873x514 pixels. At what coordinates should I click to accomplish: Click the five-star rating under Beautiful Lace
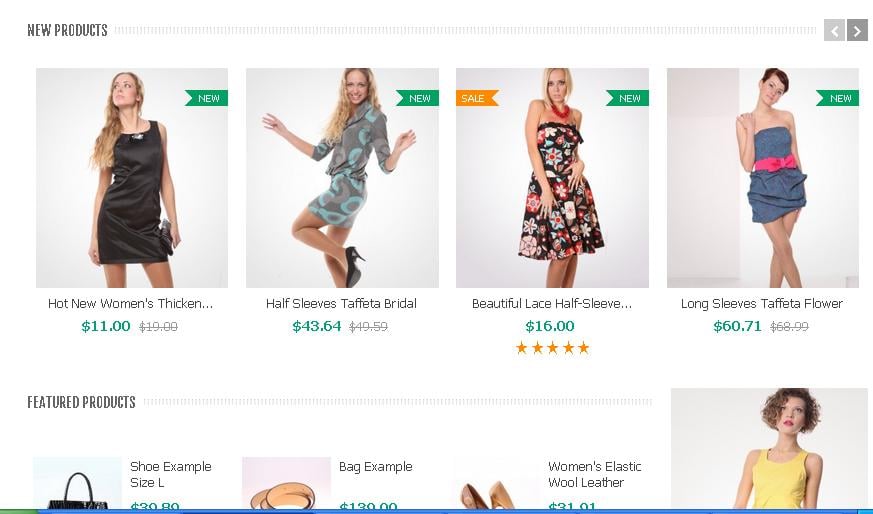coord(552,348)
